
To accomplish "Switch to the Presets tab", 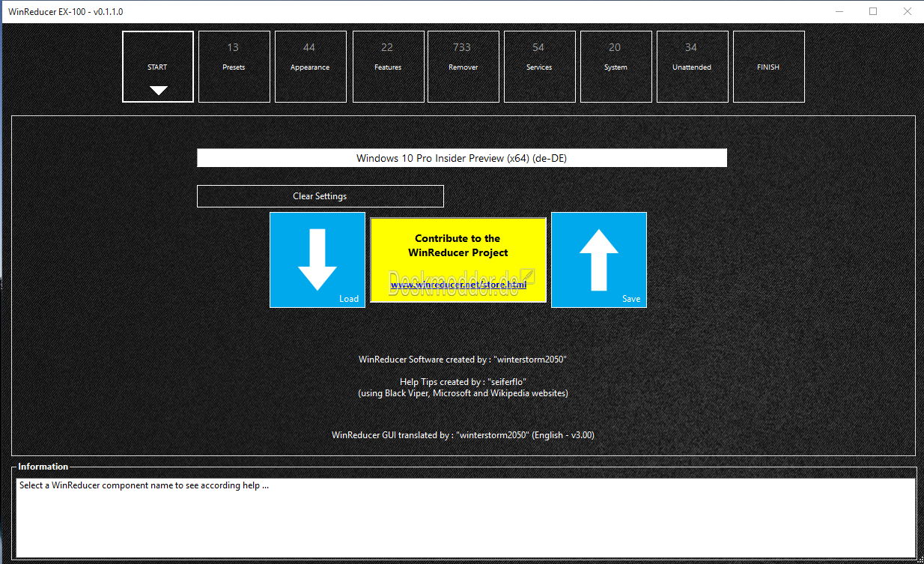I will tap(234, 67).
